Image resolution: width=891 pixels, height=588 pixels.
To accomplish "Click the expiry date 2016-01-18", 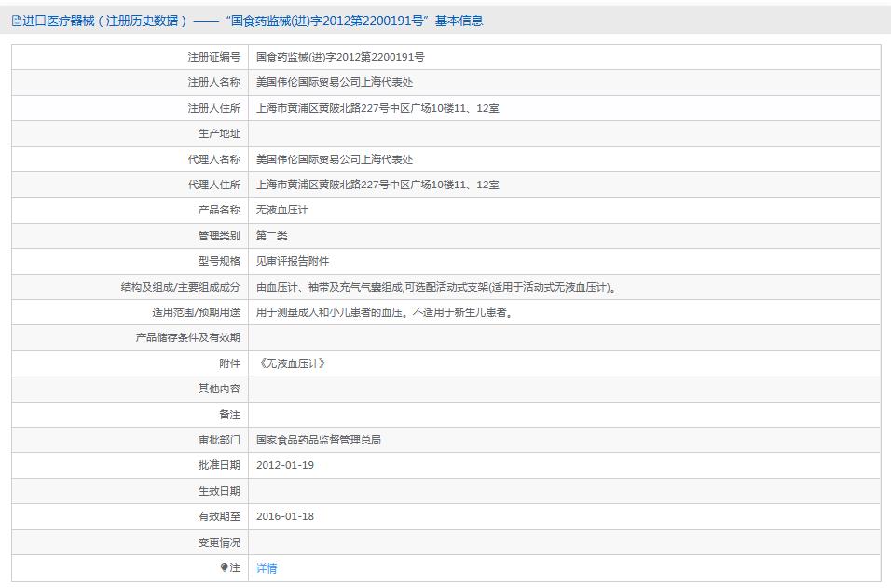I will tap(285, 516).
